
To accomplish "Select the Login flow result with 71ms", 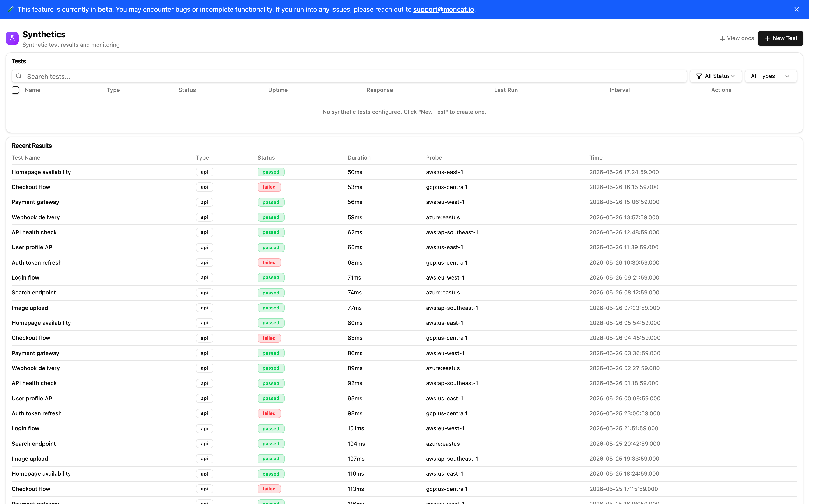I will pyautogui.click(x=404, y=278).
